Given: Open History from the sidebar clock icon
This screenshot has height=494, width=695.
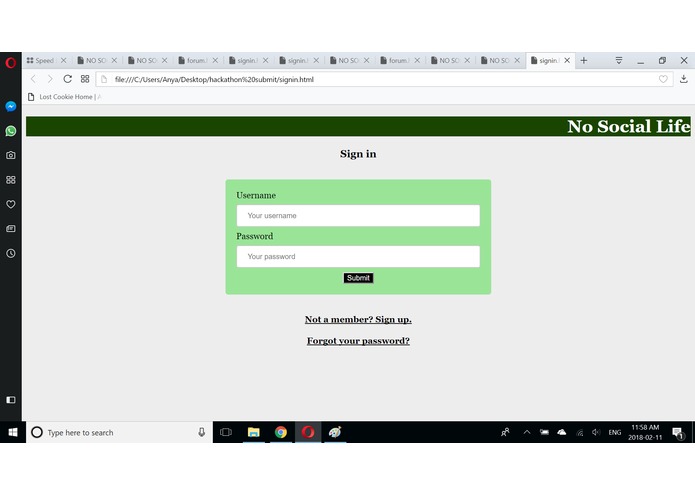Looking at the screenshot, I should tap(11, 253).
